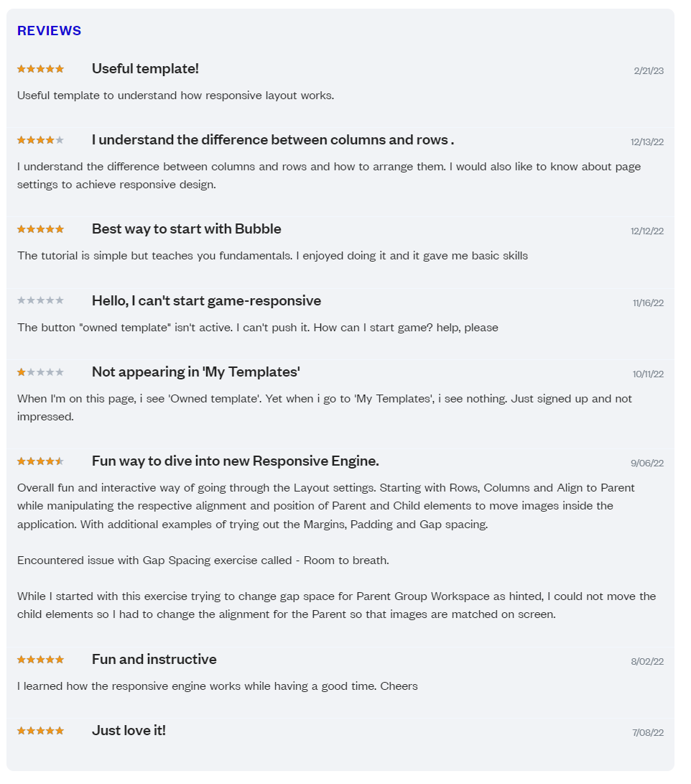Click 'Fun way to dive into new Responsive Engine' title
The width and height of the screenshot is (691, 784).
pos(236,461)
